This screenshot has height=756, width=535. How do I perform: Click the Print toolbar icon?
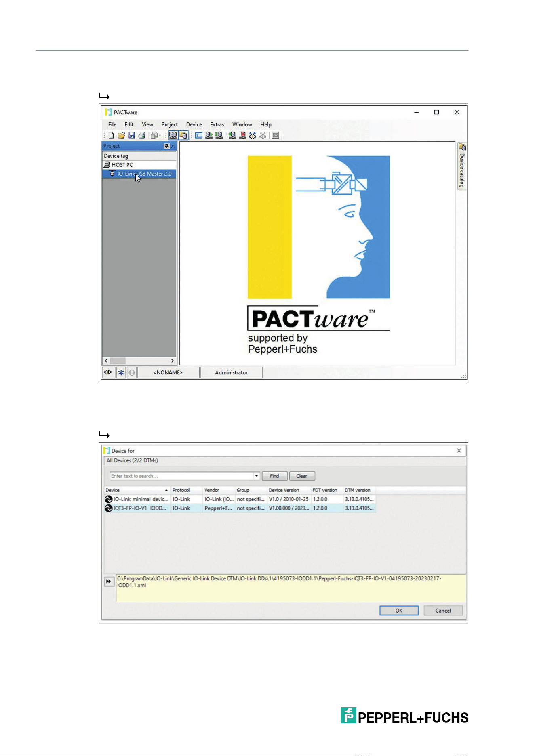click(142, 135)
